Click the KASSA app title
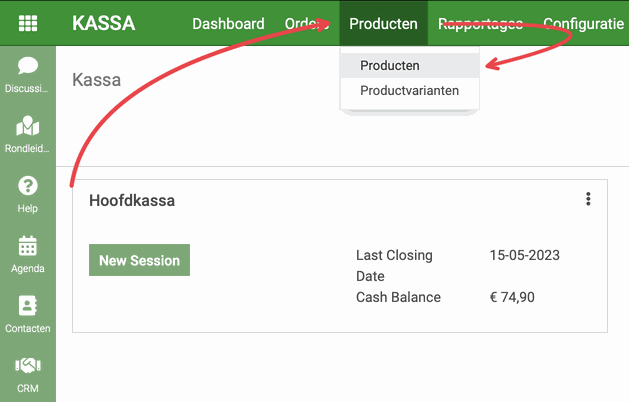 pyautogui.click(x=103, y=23)
